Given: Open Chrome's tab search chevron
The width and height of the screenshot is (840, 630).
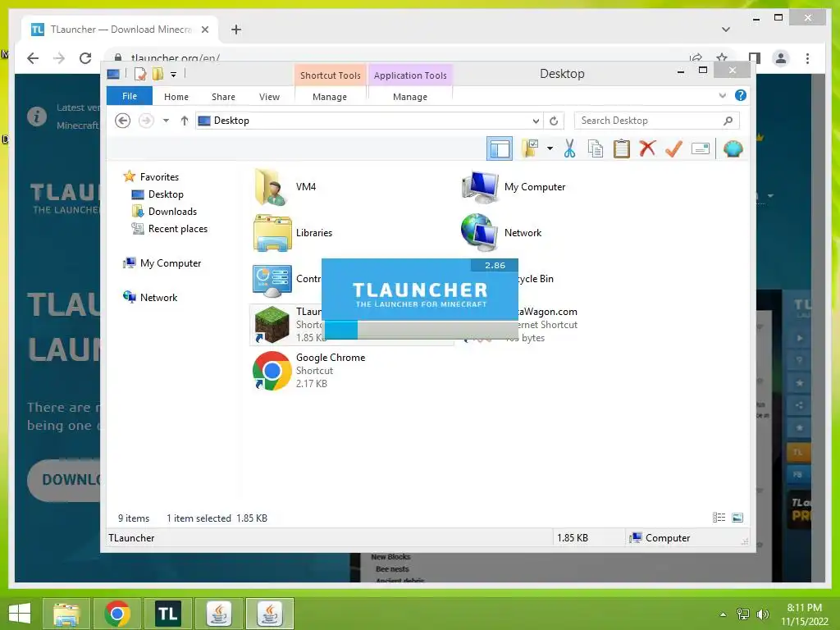Looking at the screenshot, I should (726, 30).
